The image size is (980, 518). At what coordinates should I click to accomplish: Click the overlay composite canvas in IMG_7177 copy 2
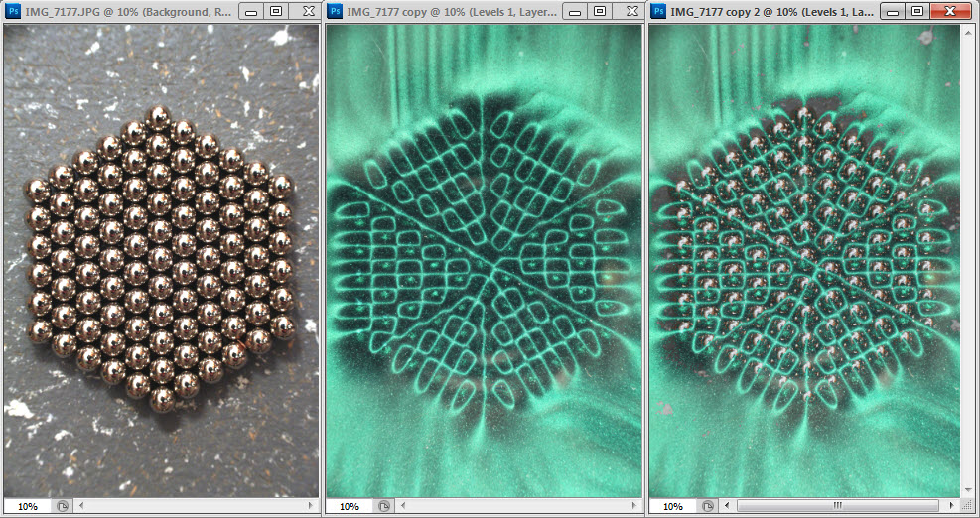[x=804, y=261]
